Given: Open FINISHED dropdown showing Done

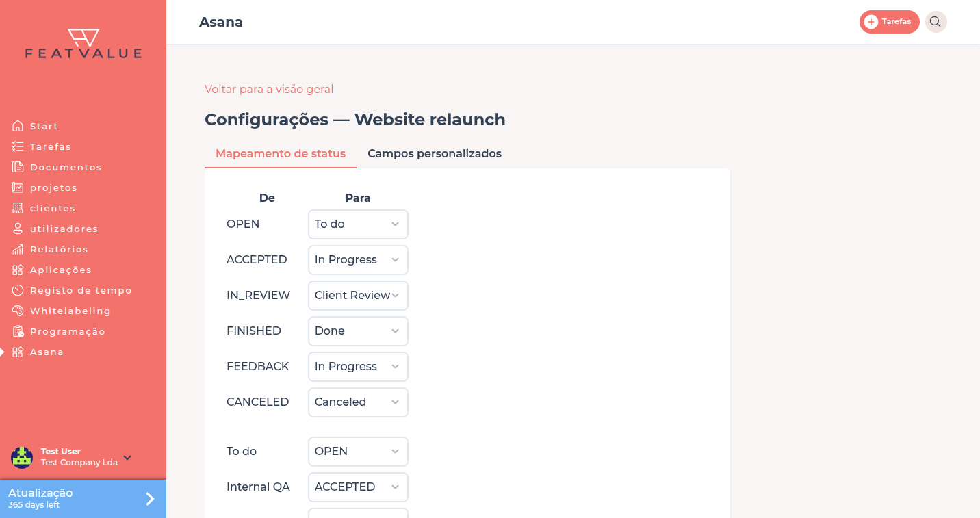Looking at the screenshot, I should pos(358,331).
